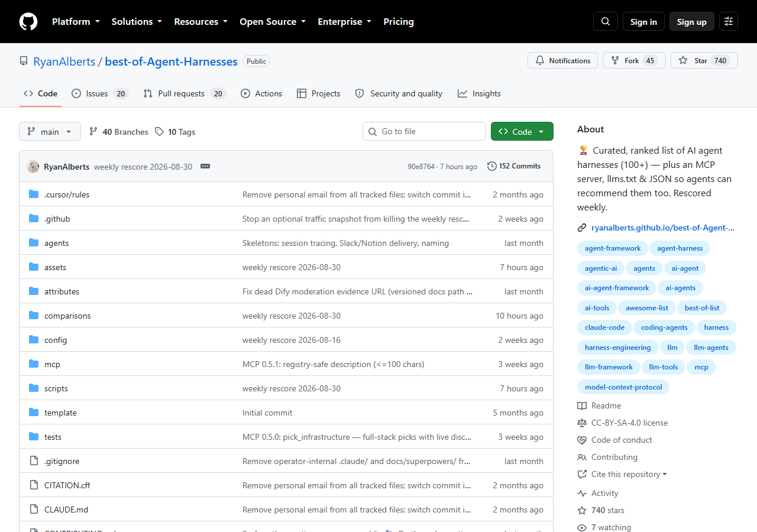Click the scales icon beside license
The width and height of the screenshot is (757, 532).
(582, 423)
